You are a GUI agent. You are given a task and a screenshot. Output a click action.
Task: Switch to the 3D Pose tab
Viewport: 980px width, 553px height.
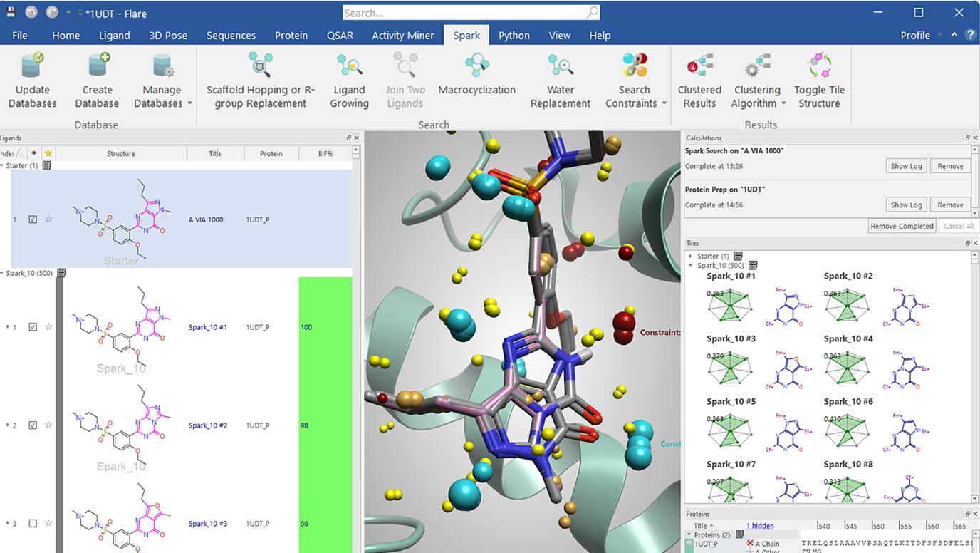pyautogui.click(x=167, y=36)
